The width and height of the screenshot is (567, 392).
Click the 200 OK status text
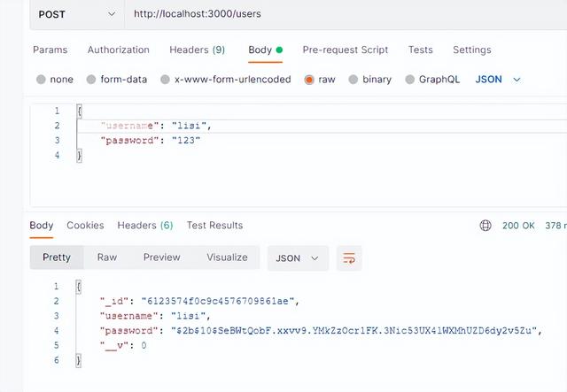518,226
